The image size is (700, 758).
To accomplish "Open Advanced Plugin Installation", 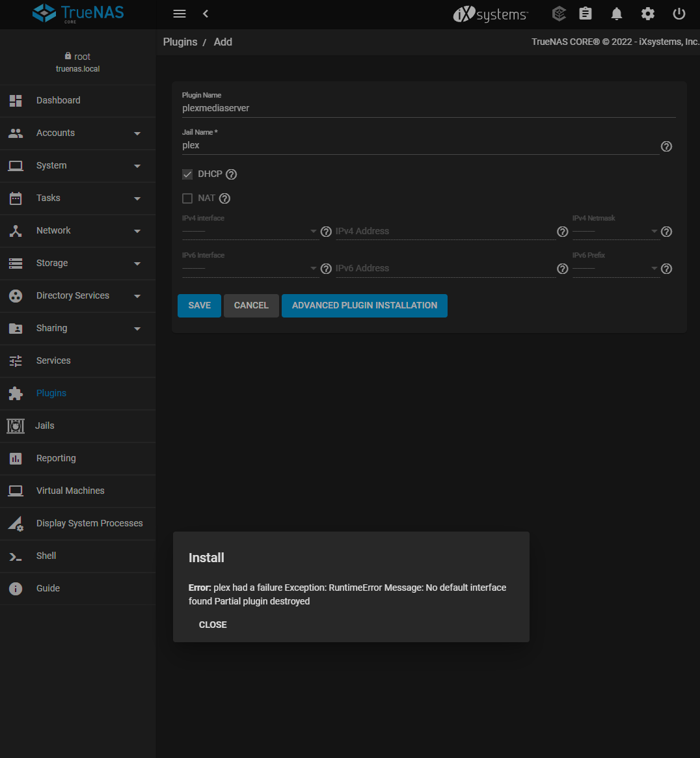I will tap(364, 306).
